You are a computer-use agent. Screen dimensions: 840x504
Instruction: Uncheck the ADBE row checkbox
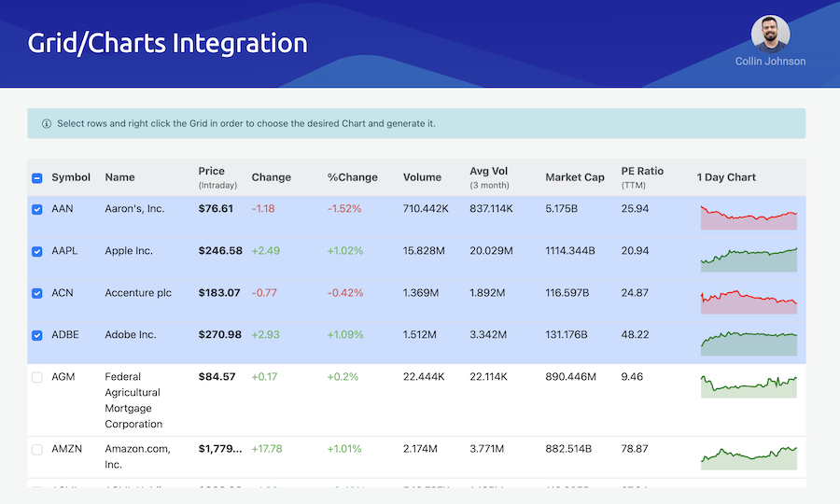(x=37, y=335)
